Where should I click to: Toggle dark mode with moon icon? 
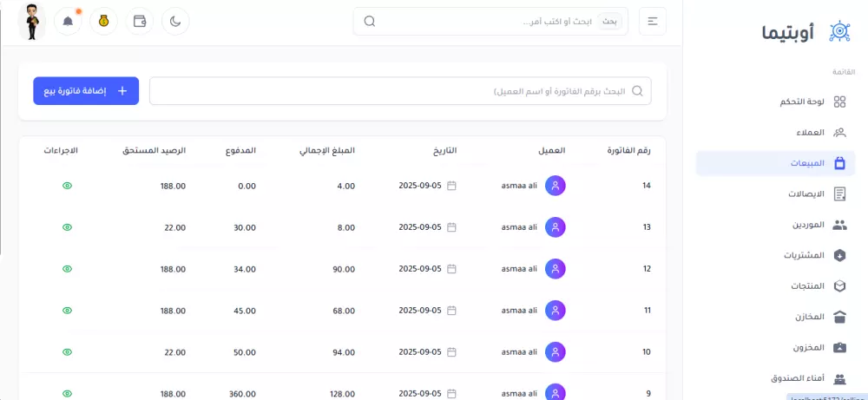click(175, 21)
